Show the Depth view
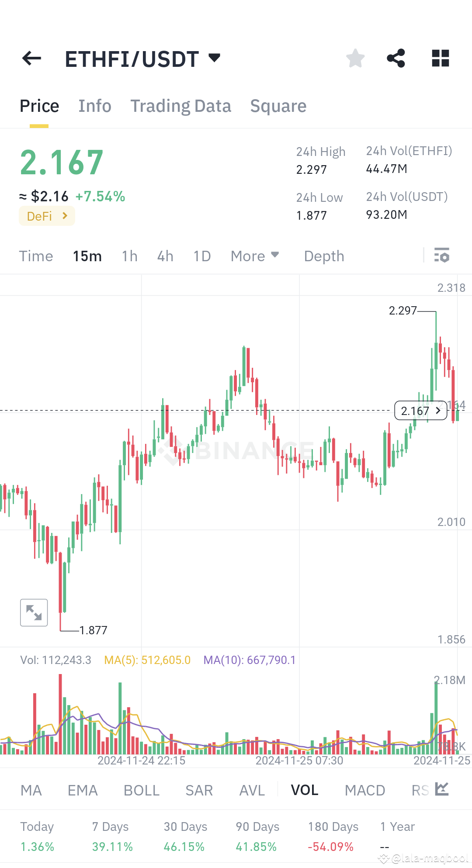This screenshot has height=868, width=472. tap(323, 256)
